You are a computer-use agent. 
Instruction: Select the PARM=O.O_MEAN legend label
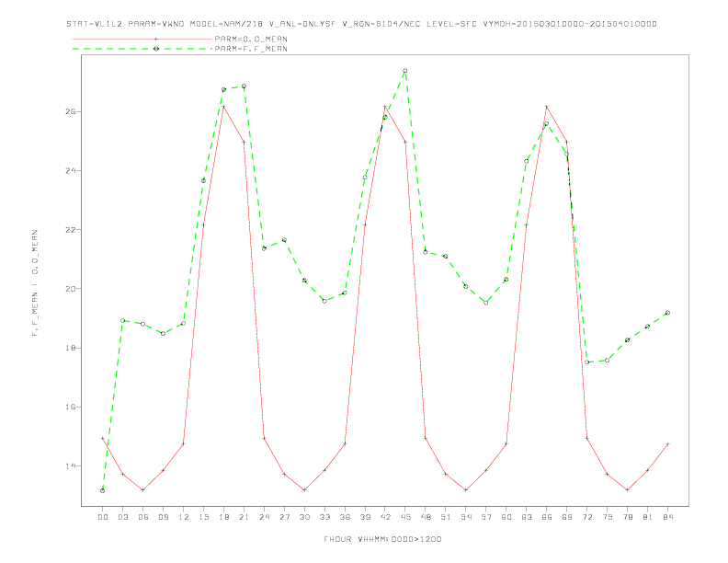coord(251,39)
